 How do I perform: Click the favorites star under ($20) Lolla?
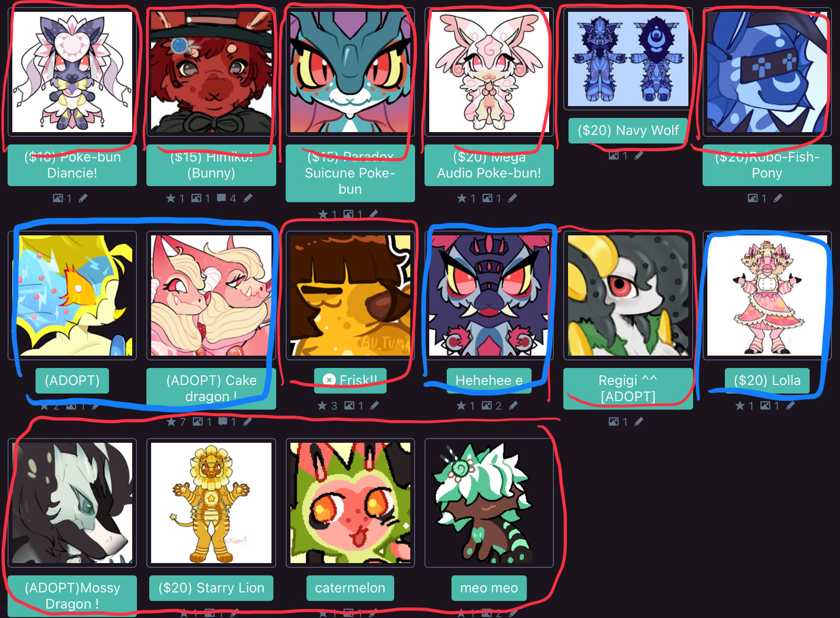[x=740, y=406]
